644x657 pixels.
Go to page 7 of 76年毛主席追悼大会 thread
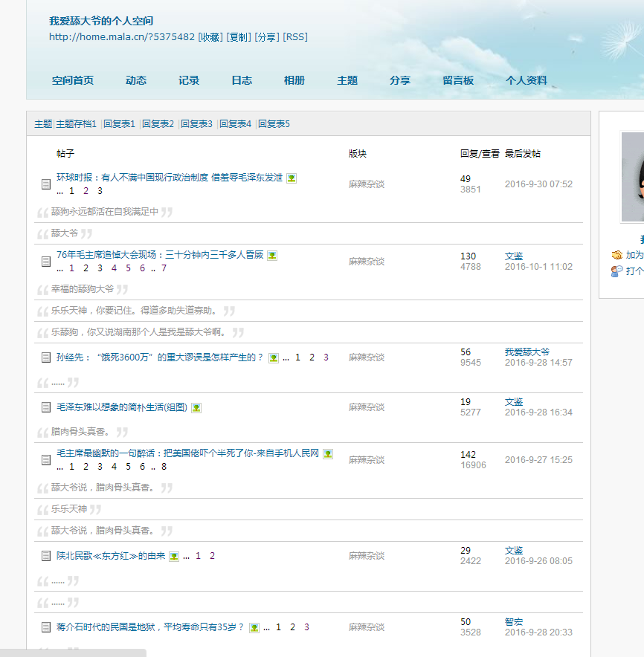(164, 268)
